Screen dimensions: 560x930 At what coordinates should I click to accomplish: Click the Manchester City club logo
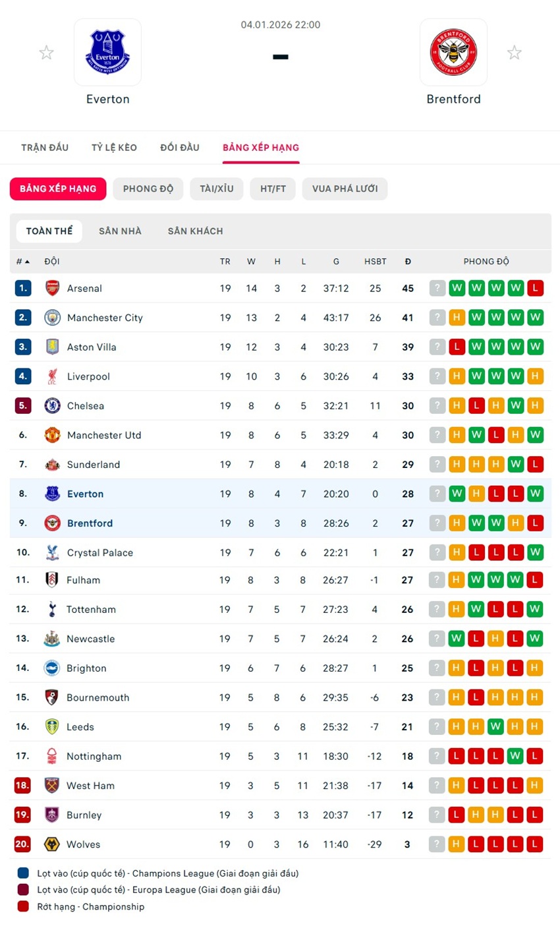point(52,318)
